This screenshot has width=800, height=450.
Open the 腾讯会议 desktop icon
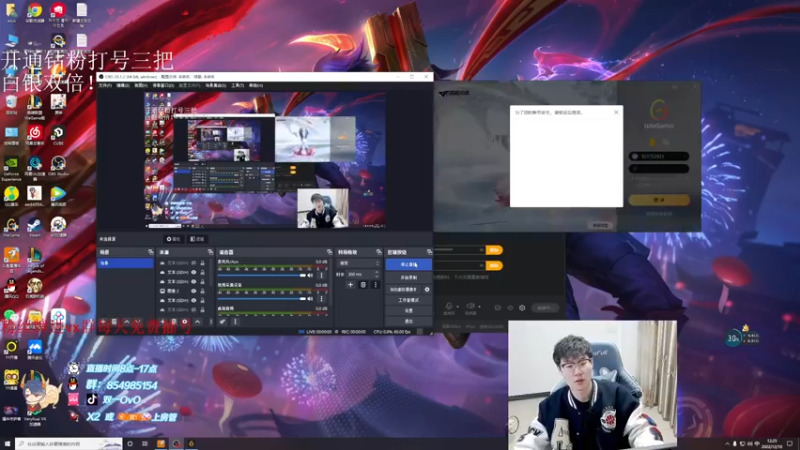tap(34, 349)
